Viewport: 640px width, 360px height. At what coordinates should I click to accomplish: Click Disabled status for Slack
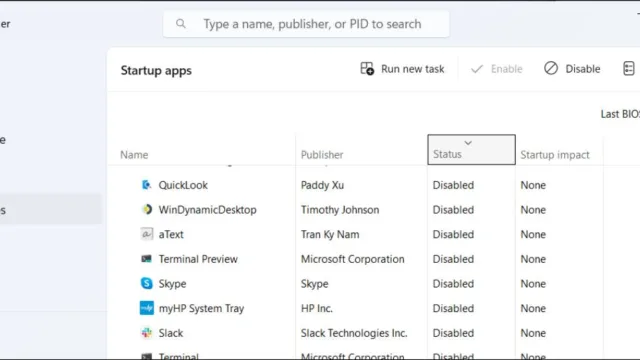(x=453, y=333)
